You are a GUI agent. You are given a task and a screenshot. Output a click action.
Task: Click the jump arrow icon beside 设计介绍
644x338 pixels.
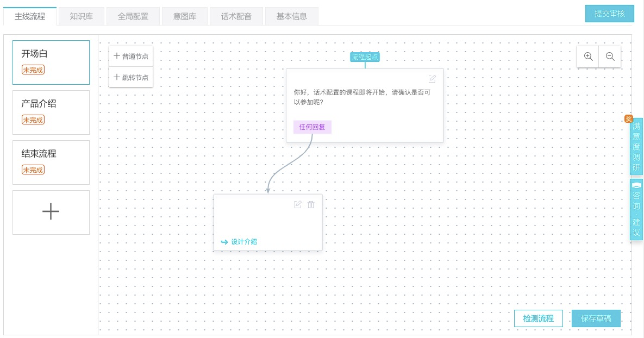pyautogui.click(x=224, y=242)
